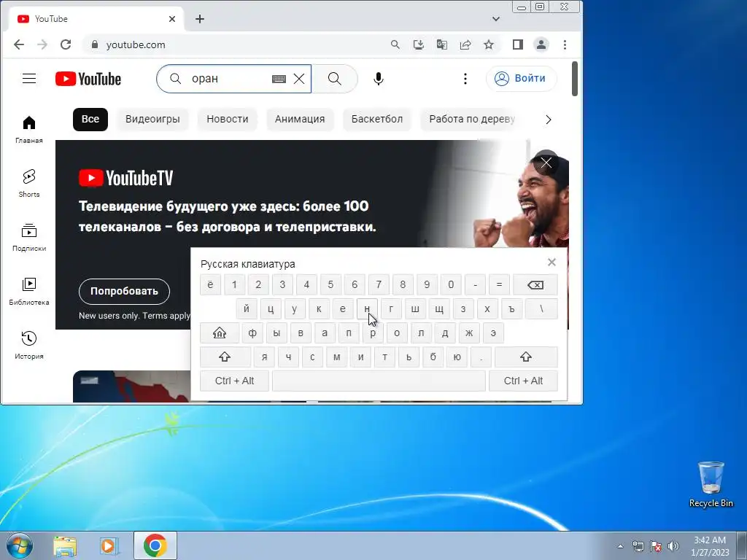The image size is (747, 560).
Task: Click the Войти sign-in button
Action: click(x=521, y=79)
